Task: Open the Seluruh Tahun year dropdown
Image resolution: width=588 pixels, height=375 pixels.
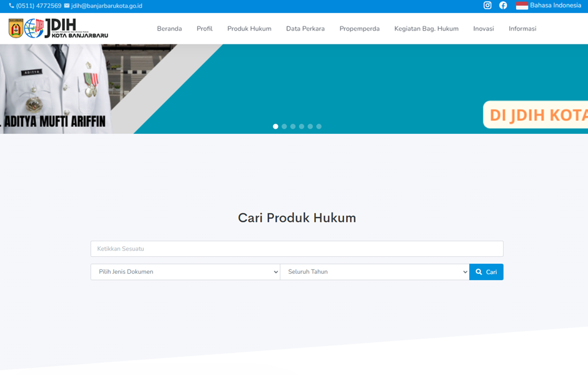Action: pos(374,272)
